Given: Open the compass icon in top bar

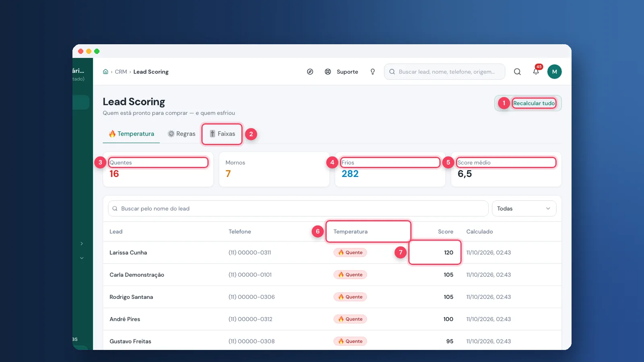Looking at the screenshot, I should tap(310, 72).
